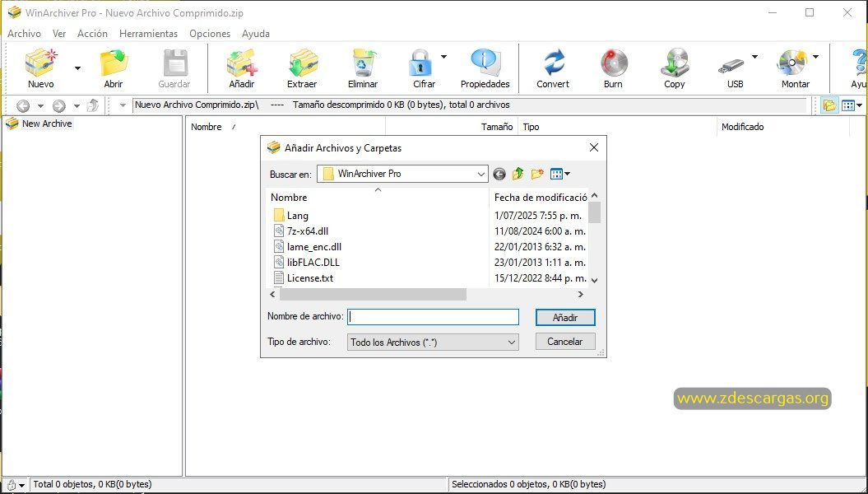The image size is (868, 494).
Task: Click the Eliminar recycle bin icon
Action: pos(363,63)
